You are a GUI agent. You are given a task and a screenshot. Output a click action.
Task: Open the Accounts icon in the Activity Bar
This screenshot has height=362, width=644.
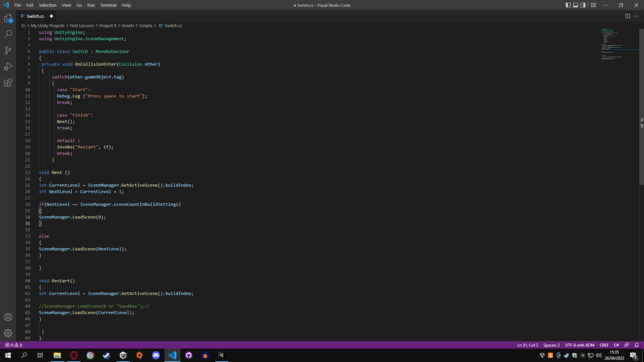8,317
